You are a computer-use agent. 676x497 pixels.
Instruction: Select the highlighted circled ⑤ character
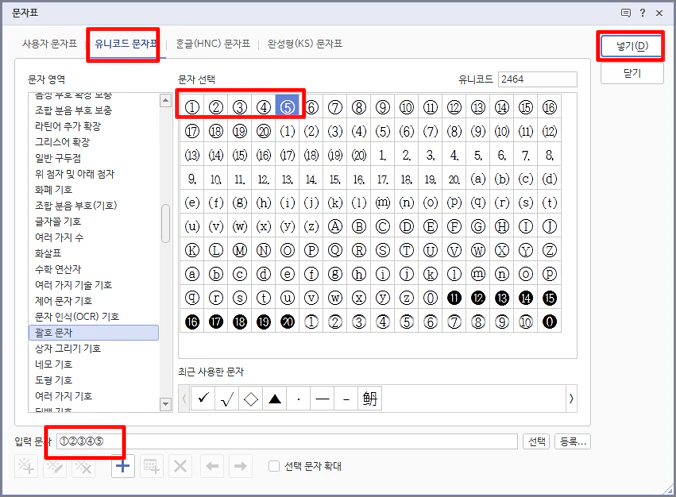click(288, 107)
